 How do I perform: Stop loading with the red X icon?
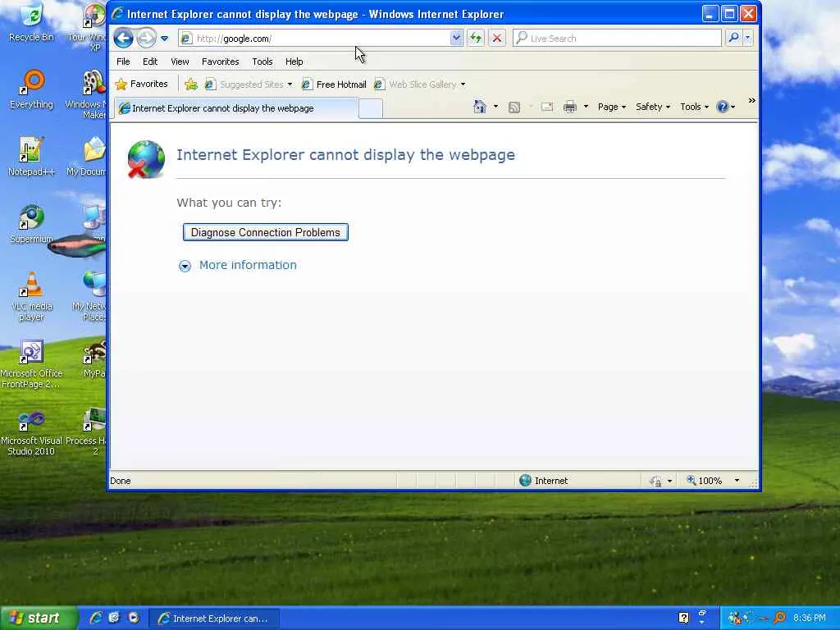[497, 38]
